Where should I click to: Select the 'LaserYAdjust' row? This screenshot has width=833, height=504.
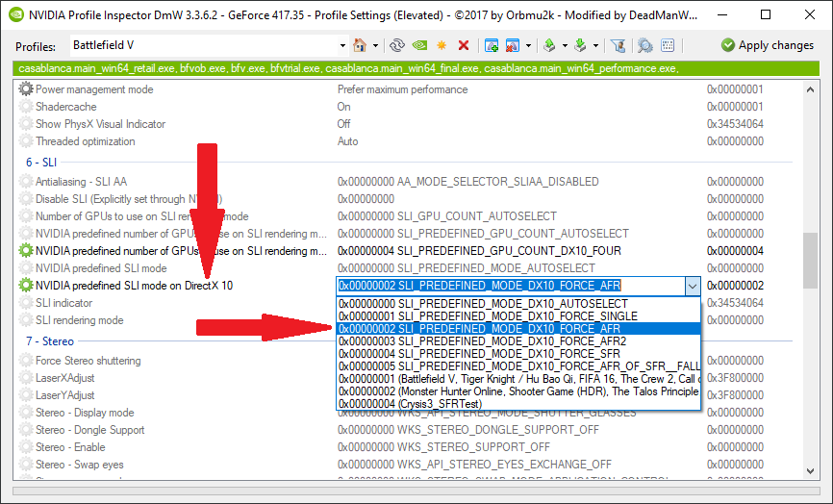click(x=64, y=395)
